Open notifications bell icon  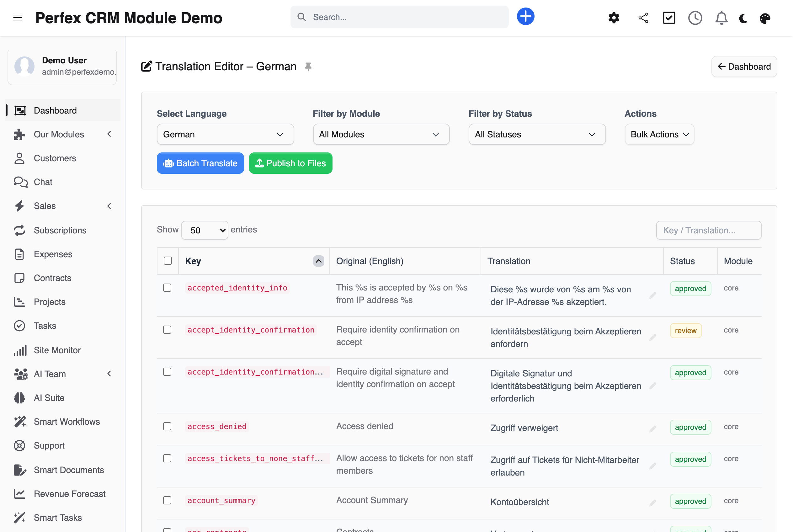[721, 18]
